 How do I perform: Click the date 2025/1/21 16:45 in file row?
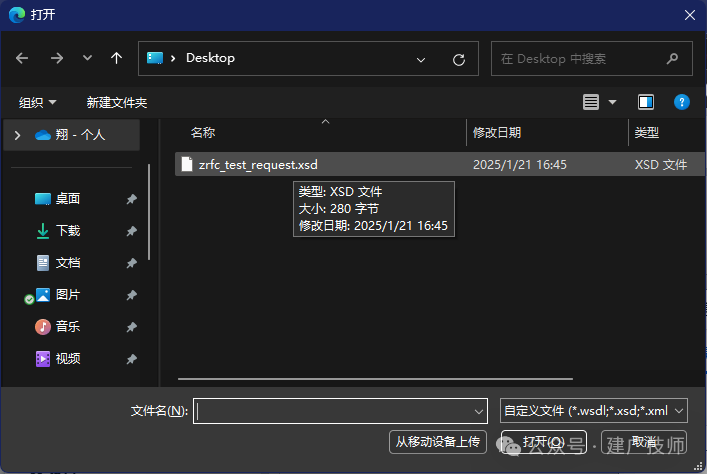(x=519, y=165)
